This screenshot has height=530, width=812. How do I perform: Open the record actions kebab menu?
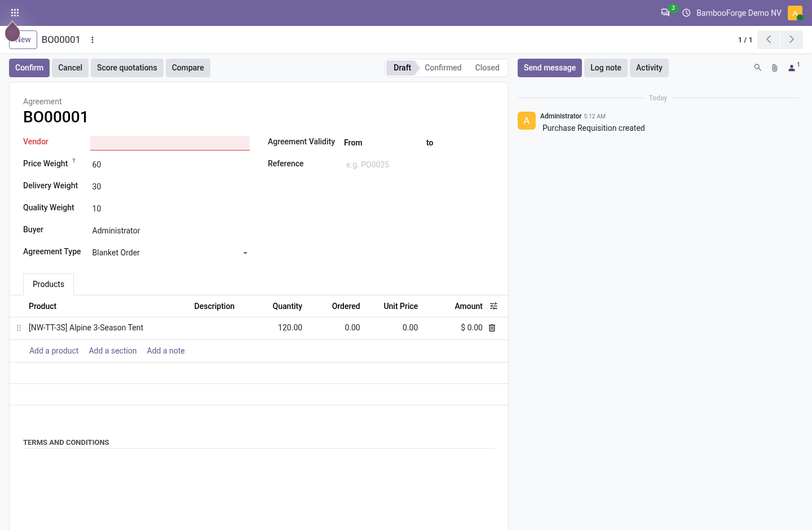click(x=92, y=40)
